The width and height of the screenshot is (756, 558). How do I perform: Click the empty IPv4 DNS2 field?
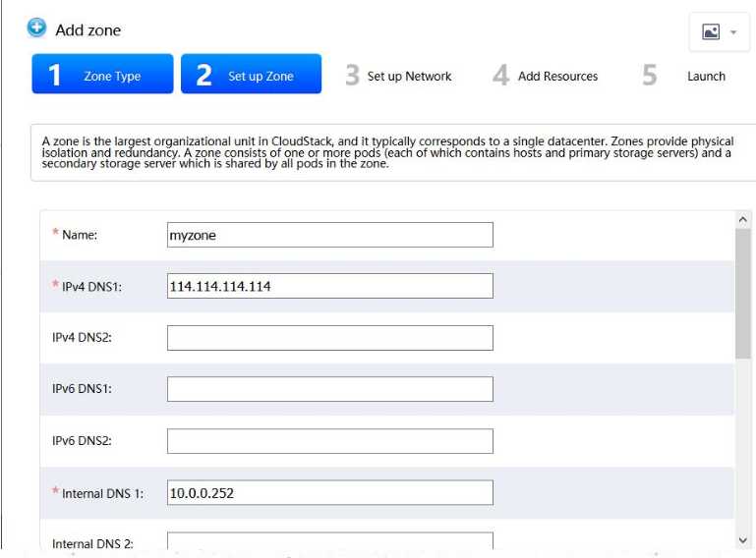(x=330, y=338)
